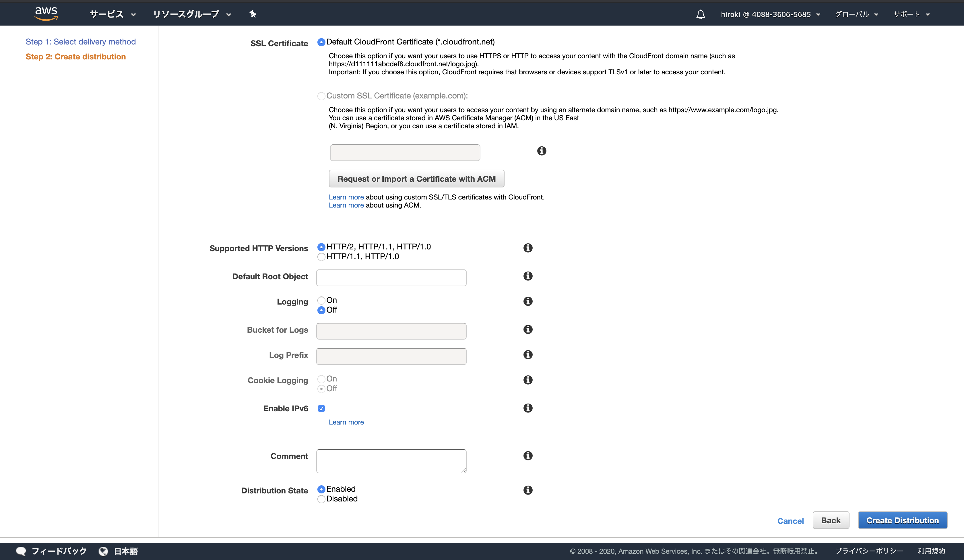Click info icon next to Supported HTTP Versions
This screenshot has height=560, width=964.
pos(527,248)
